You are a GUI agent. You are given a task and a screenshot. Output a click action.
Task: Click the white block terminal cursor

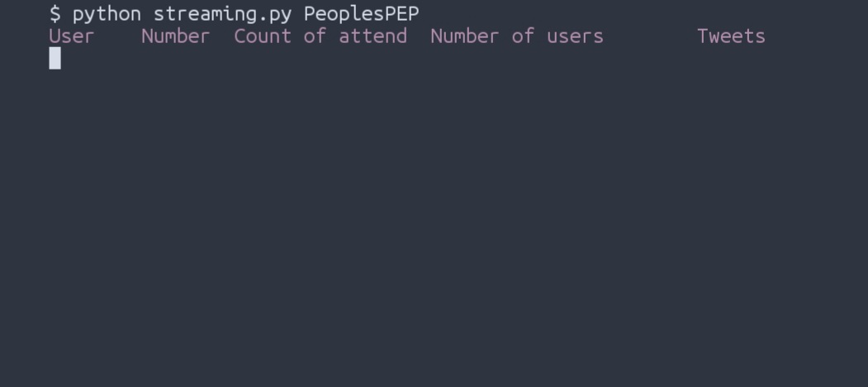tap(55, 58)
